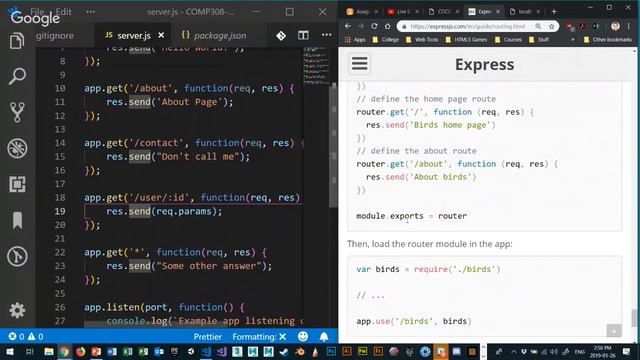Open the Extensions view in activity bar
Screen dimensions: 640x360
17,184
